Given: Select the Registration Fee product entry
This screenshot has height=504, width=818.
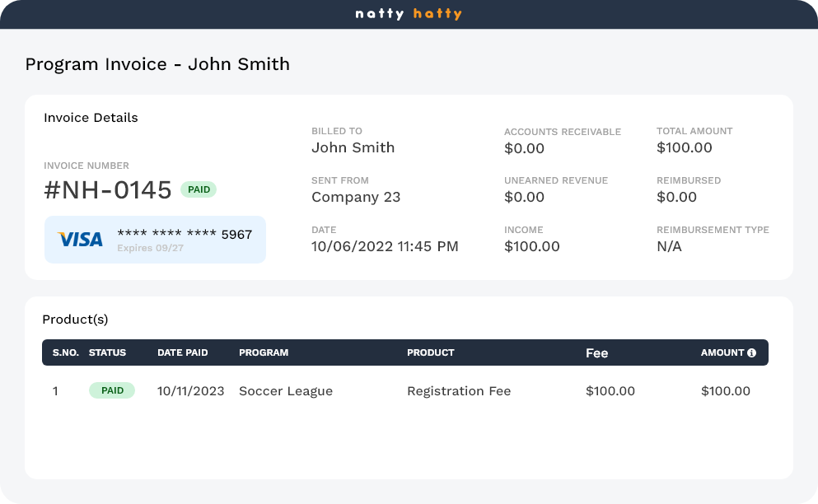Looking at the screenshot, I should (x=459, y=390).
